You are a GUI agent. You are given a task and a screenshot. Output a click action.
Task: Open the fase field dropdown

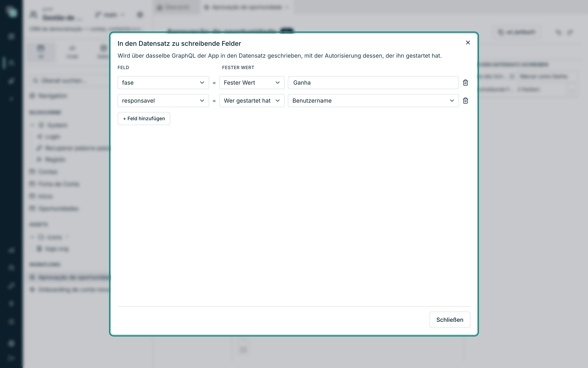163,83
